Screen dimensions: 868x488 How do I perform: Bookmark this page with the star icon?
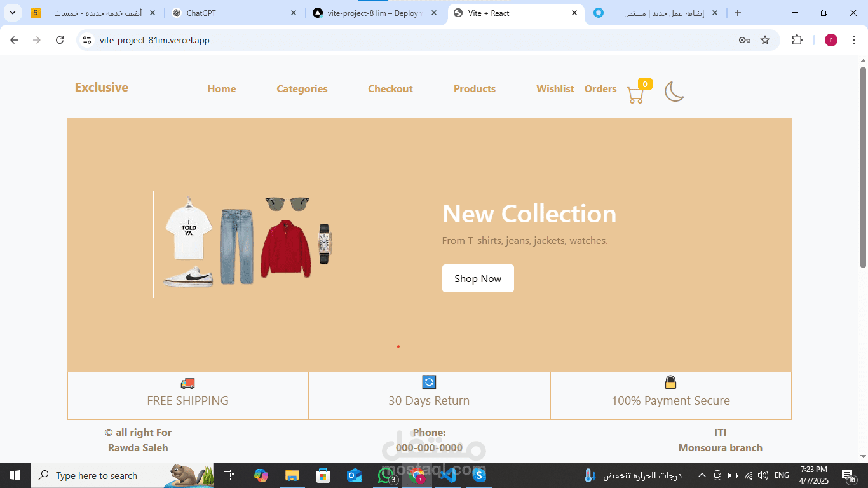tap(765, 40)
